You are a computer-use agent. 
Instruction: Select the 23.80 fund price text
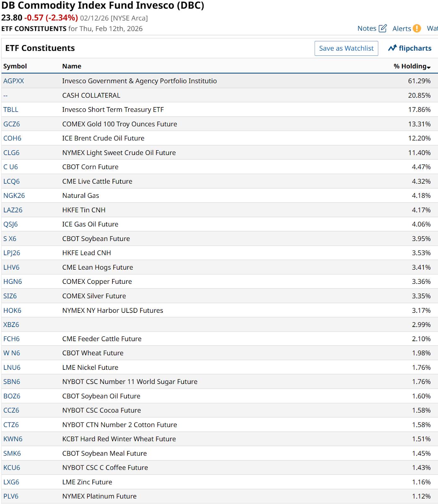coord(12,18)
